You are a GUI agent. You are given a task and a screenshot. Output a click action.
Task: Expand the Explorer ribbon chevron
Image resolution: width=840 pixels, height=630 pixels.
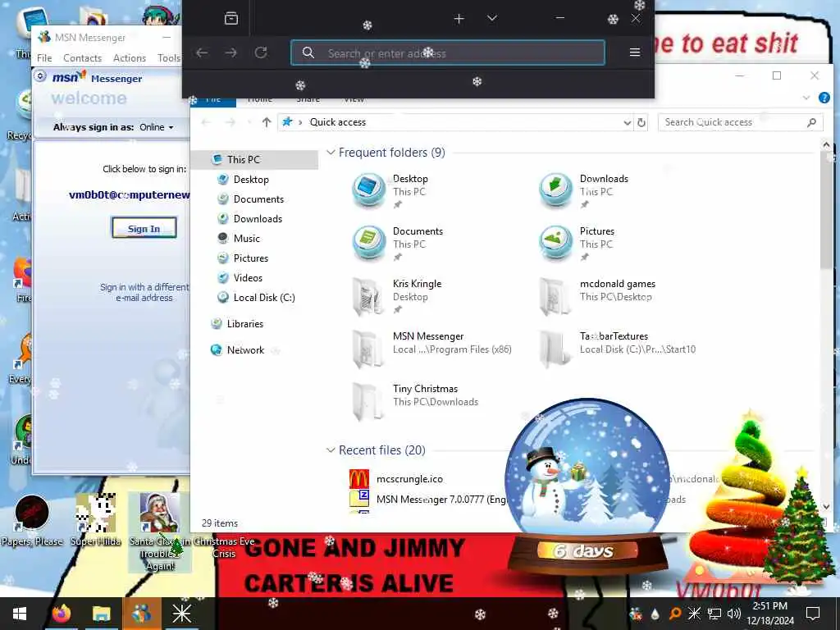tap(806, 98)
